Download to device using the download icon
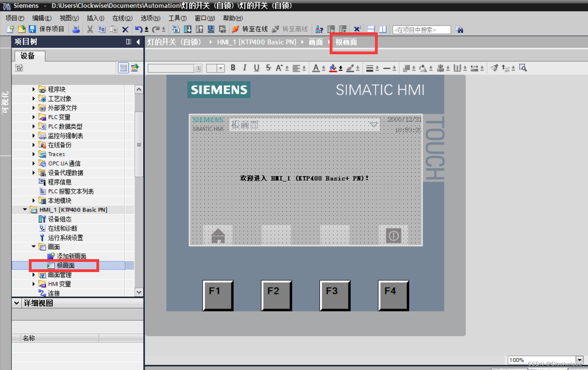 (188, 29)
